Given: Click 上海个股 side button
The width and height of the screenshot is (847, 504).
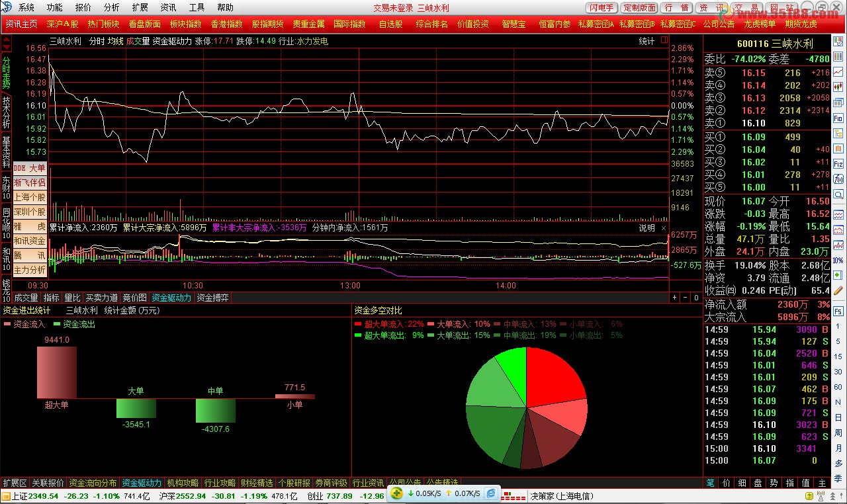Looking at the screenshot, I should (30, 197).
